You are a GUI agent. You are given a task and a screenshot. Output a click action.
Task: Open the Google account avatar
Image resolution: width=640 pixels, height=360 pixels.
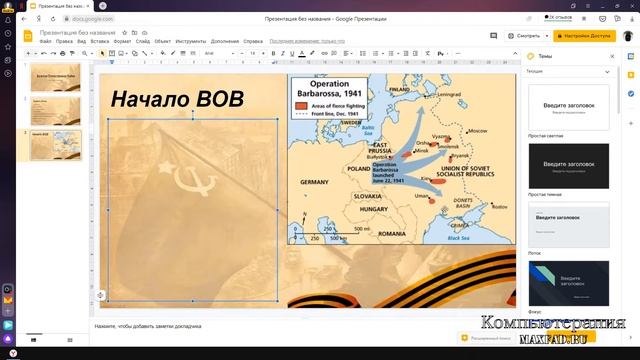pos(628,36)
